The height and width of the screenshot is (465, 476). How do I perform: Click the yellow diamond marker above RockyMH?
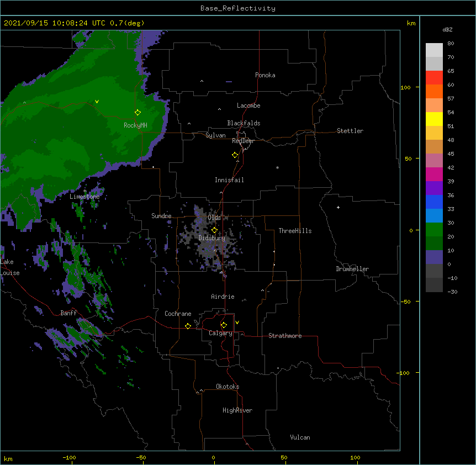[138, 113]
